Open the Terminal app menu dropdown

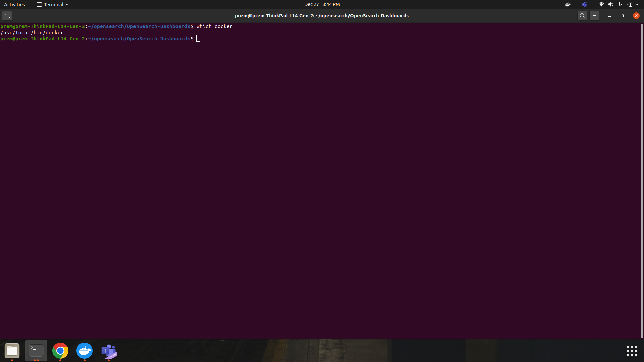coord(52,4)
